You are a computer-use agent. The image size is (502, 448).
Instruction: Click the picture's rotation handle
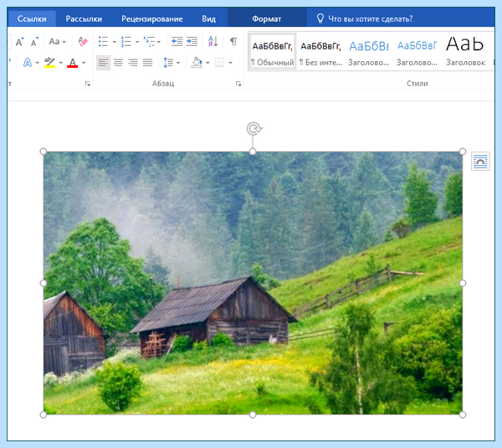pos(254,129)
